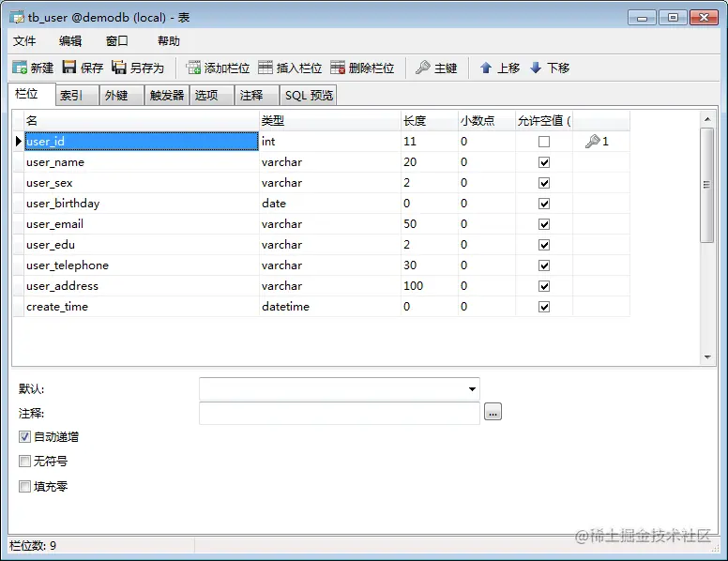This screenshot has width=728, height=561.
Task: Toggle allow-null for user_edu
Action: click(x=544, y=245)
